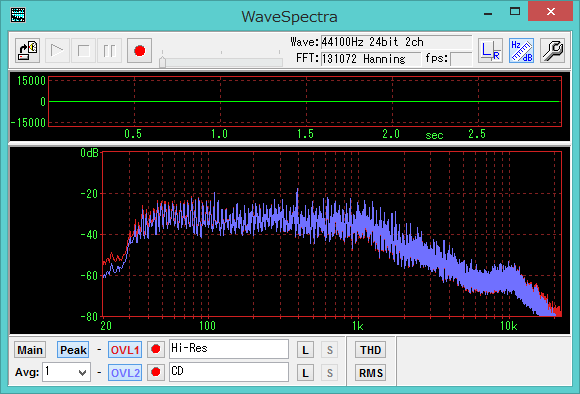The width and height of the screenshot is (580, 394).
Task: Toggle the RMS measurement button
Action: pos(370,373)
